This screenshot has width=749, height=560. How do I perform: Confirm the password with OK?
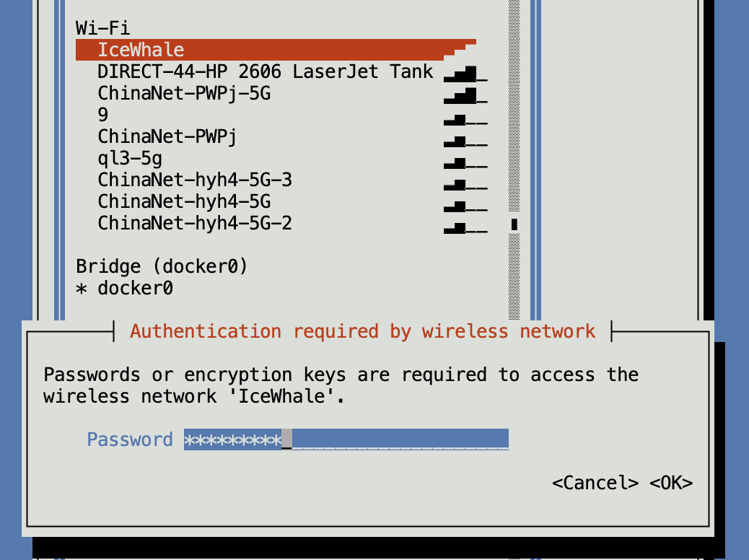click(x=671, y=483)
